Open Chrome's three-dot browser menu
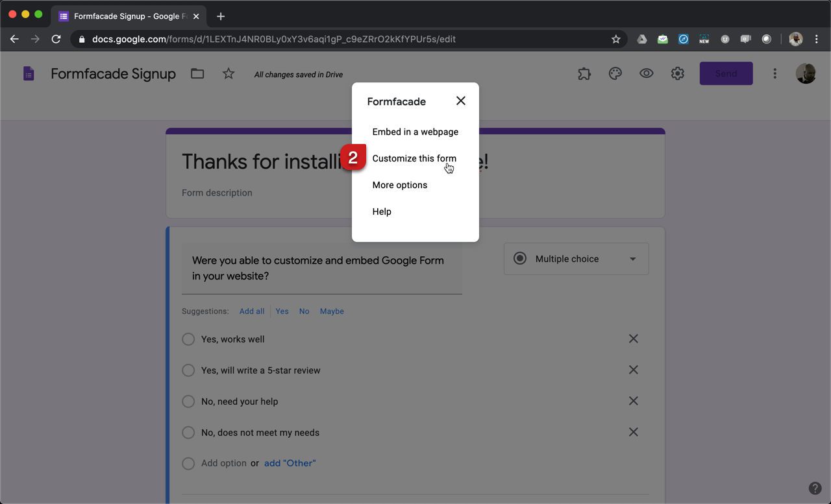Viewport: 831px width, 504px height. pos(817,39)
